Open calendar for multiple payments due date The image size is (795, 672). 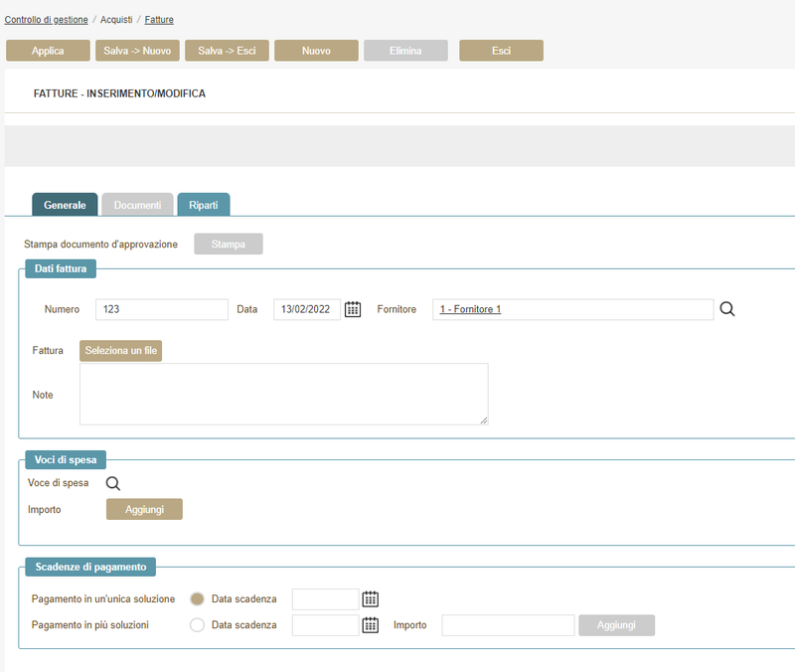tap(371, 625)
